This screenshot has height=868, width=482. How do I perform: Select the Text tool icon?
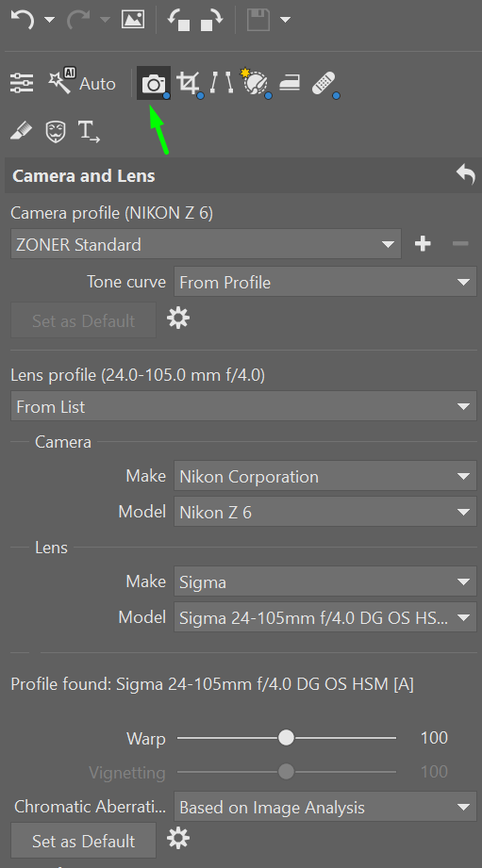[x=89, y=132]
